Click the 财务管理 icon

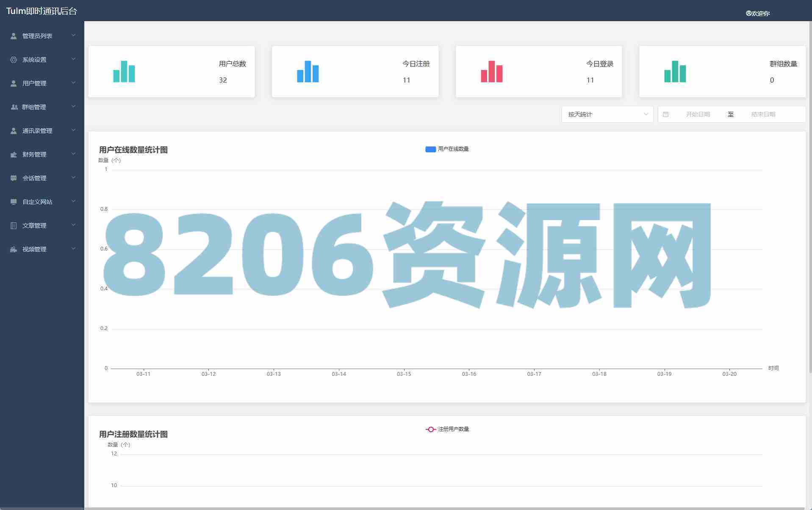tap(14, 154)
